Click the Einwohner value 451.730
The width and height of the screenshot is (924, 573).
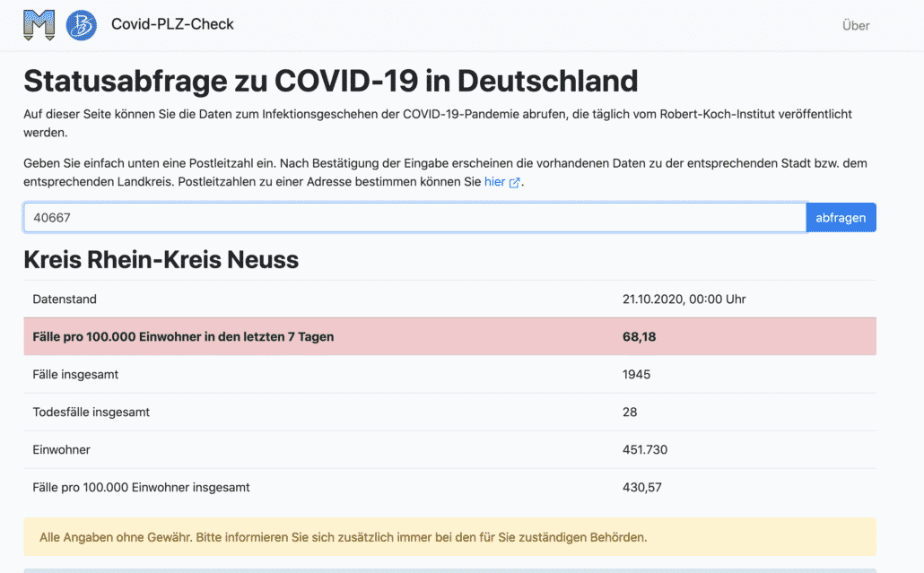644,450
